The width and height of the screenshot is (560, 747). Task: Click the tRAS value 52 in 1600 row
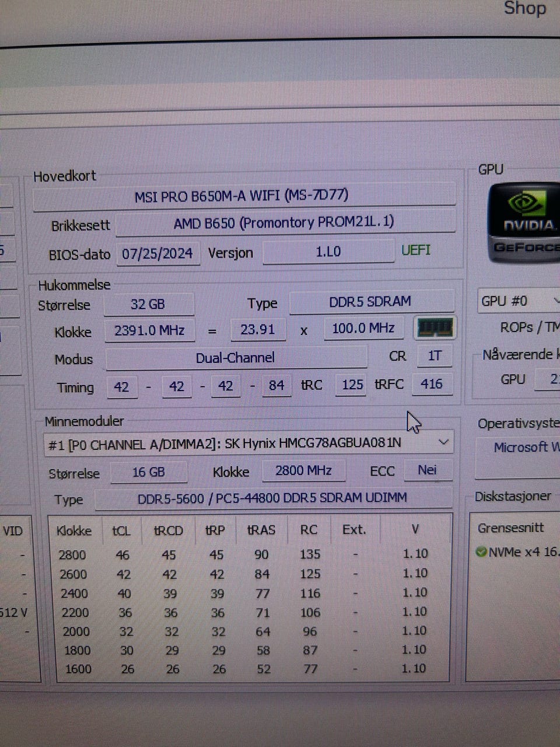[264, 669]
